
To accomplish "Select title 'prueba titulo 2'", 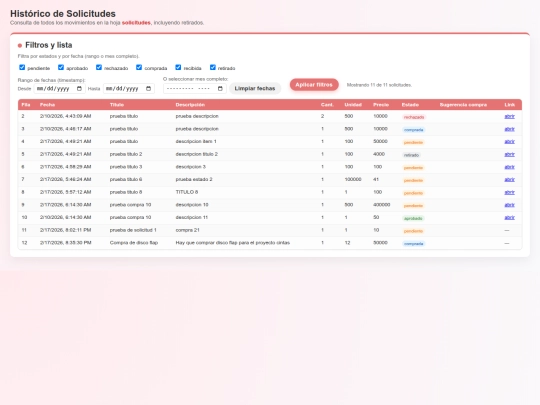I will tap(126, 154).
